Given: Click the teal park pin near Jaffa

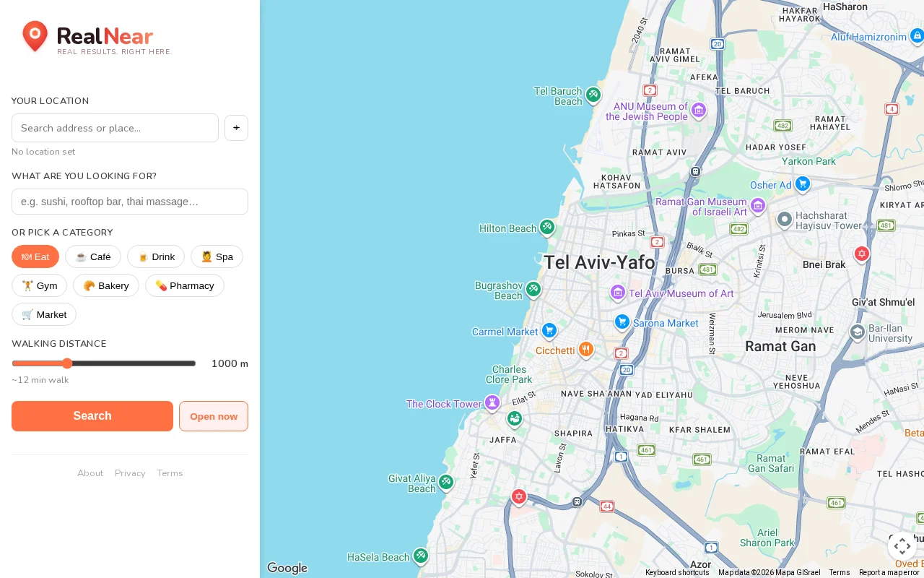Looking at the screenshot, I should (x=514, y=418).
